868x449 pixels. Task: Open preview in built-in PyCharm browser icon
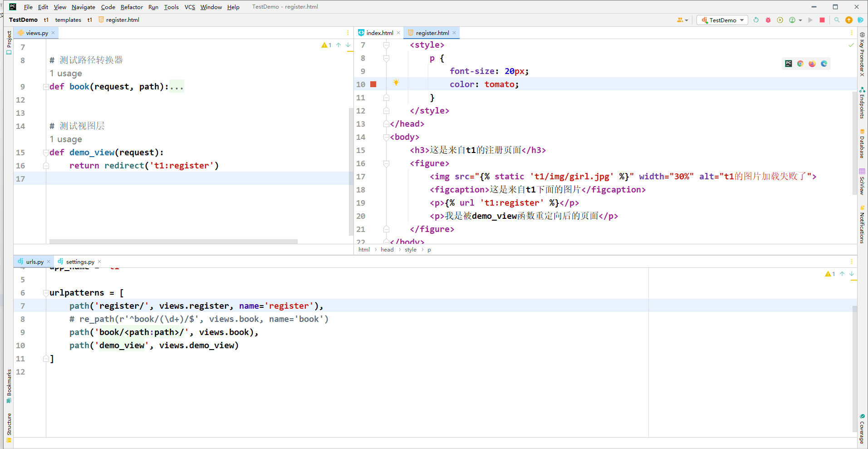pos(789,64)
